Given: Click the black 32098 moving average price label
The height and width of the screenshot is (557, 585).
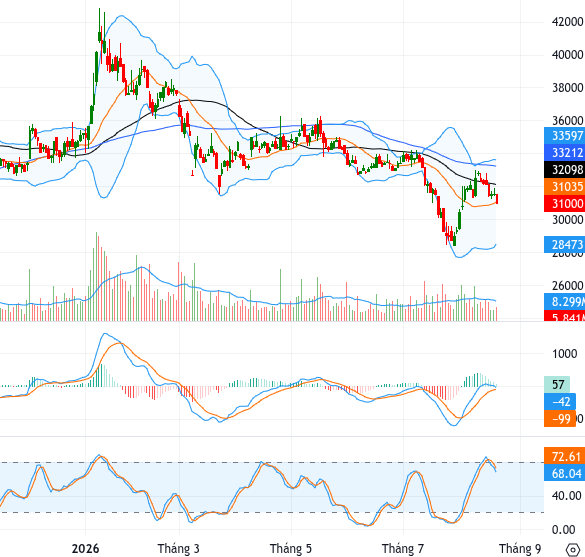Looking at the screenshot, I should click(x=564, y=170).
